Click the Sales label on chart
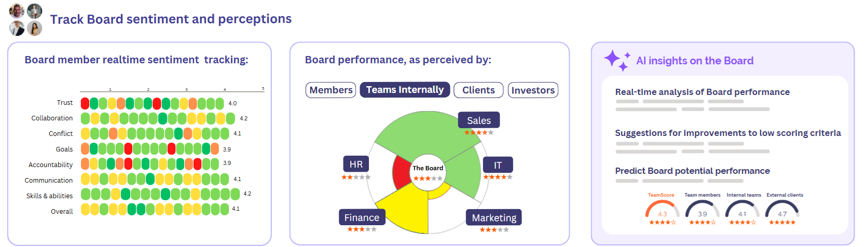 click(x=478, y=120)
